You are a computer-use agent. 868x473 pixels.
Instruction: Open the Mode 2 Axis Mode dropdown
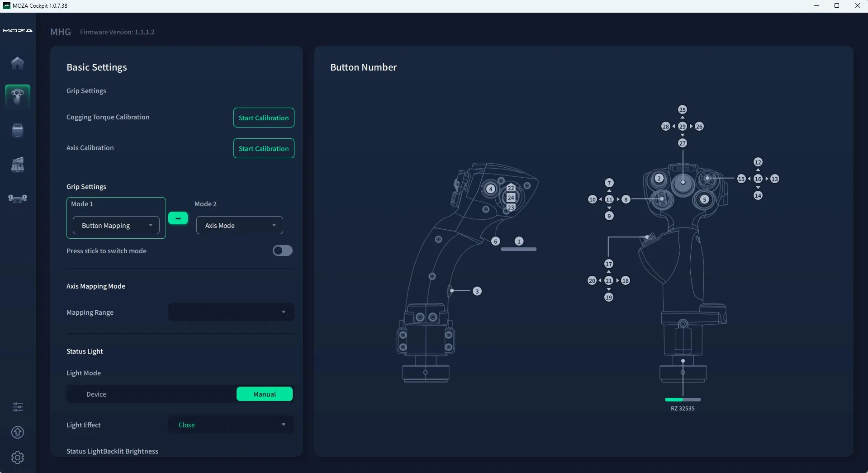(x=240, y=225)
